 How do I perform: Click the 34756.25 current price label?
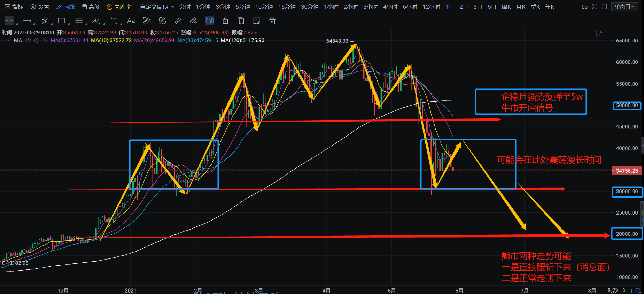point(627,171)
